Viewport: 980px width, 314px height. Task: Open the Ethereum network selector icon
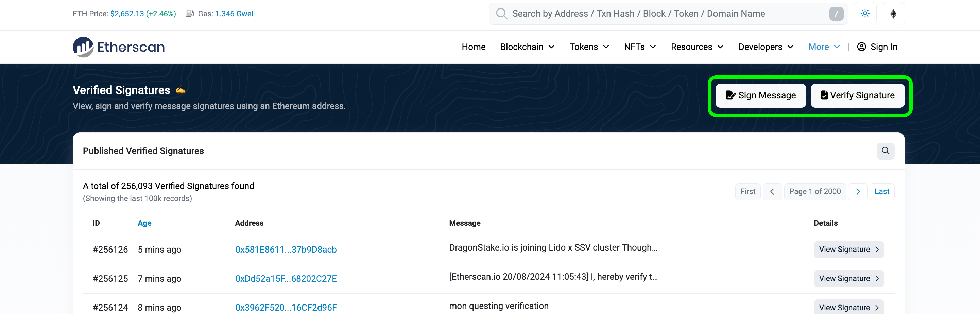pos(893,14)
